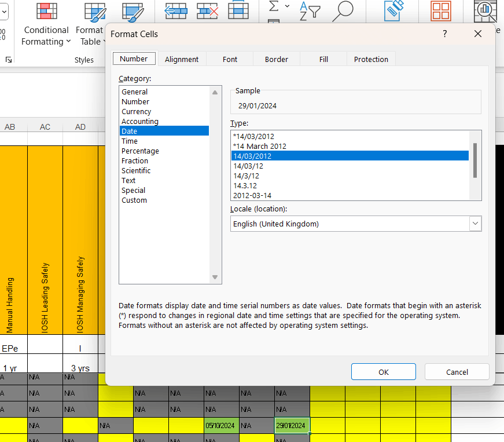This screenshot has height=442, width=504.
Task: Click the Sort & Filter icon
Action: 310,11
